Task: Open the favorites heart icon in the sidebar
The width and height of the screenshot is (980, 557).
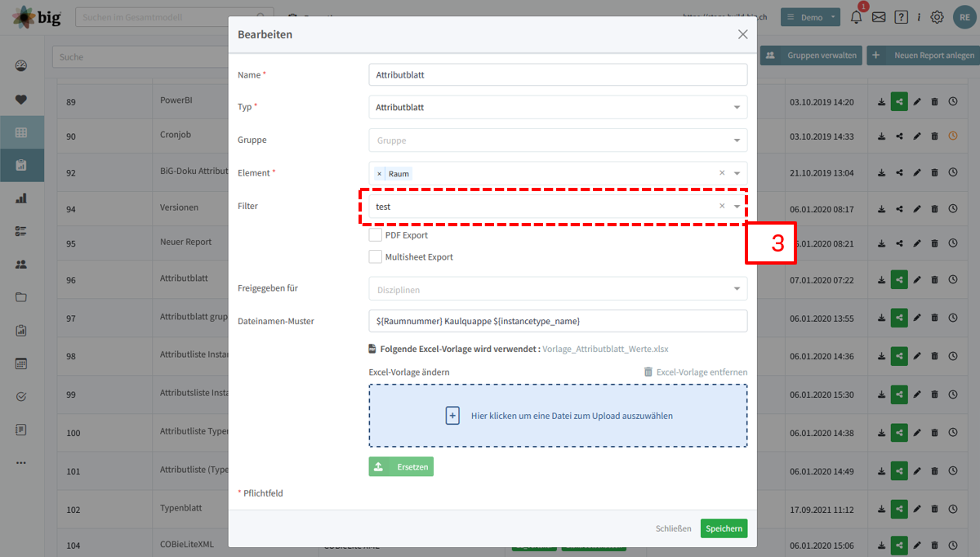Action: pos(21,100)
